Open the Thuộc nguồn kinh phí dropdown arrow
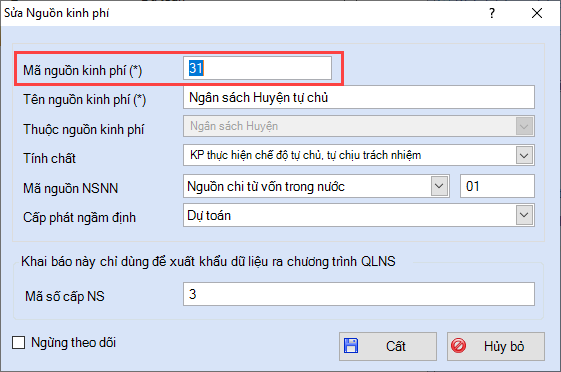The image size is (561, 372). 524,126
